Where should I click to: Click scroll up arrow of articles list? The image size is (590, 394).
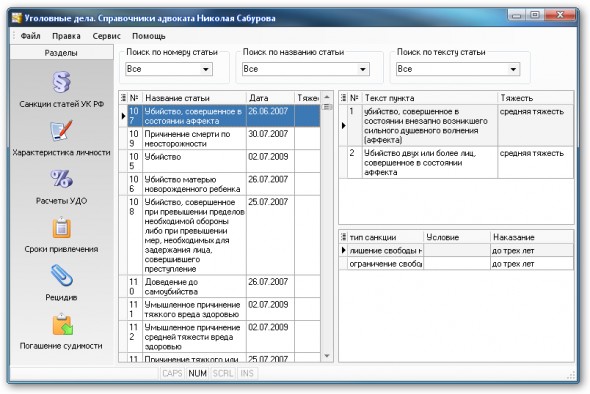[x=327, y=97]
